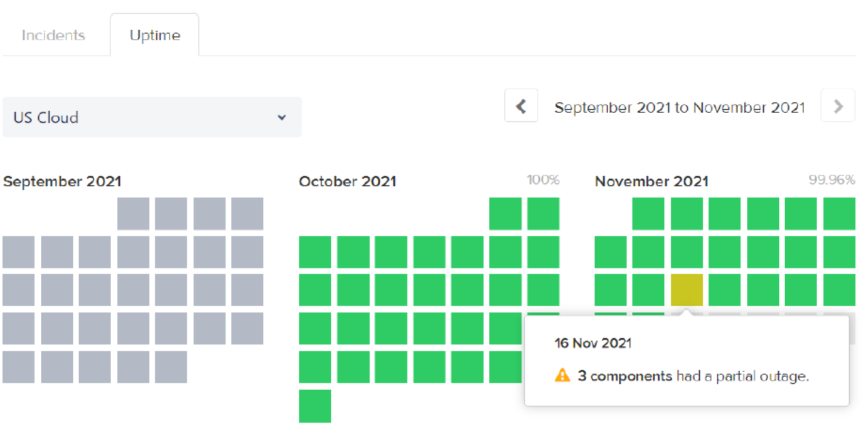
Task: Click the date range label September to November 2021
Action: (680, 107)
